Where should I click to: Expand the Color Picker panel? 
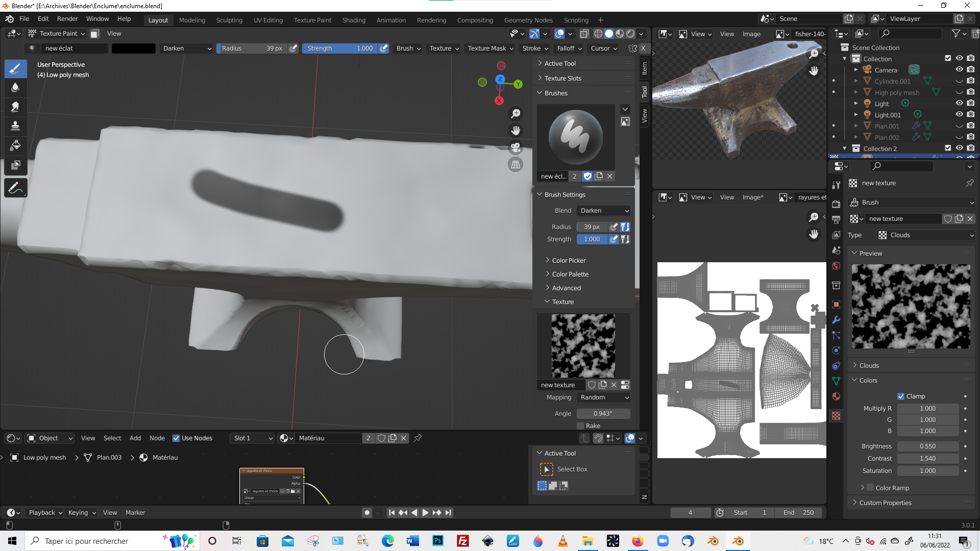(568, 261)
